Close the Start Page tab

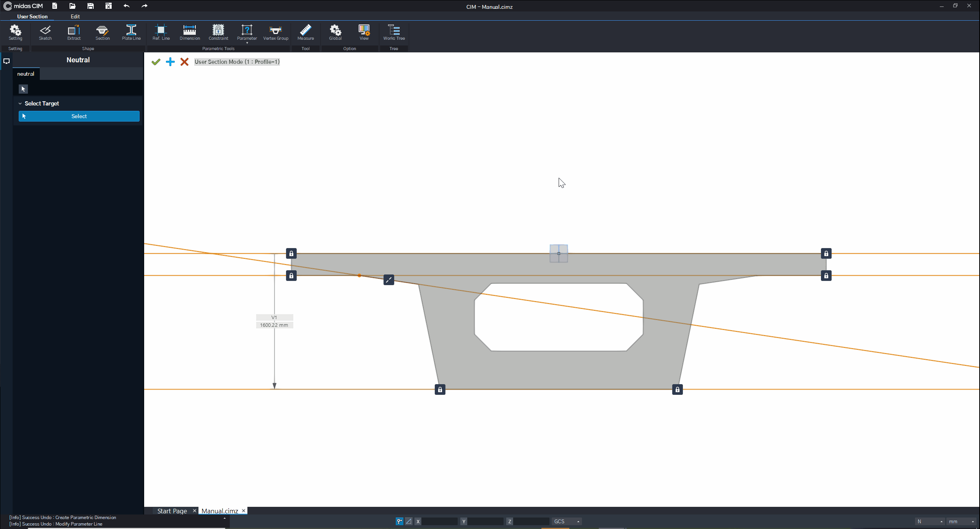[x=194, y=511]
